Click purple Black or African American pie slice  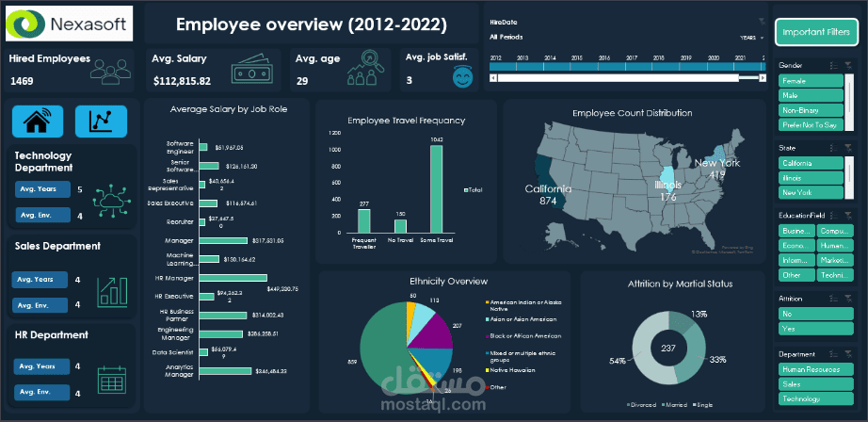click(x=435, y=333)
